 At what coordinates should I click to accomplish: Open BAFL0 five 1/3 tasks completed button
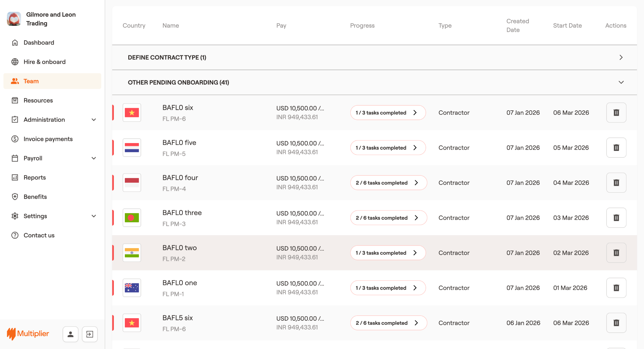pos(388,148)
